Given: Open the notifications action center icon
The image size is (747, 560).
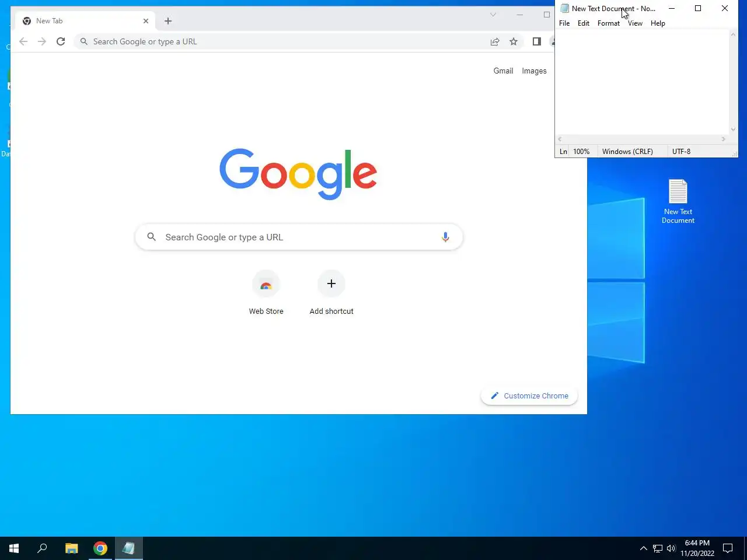Looking at the screenshot, I should pos(728,548).
